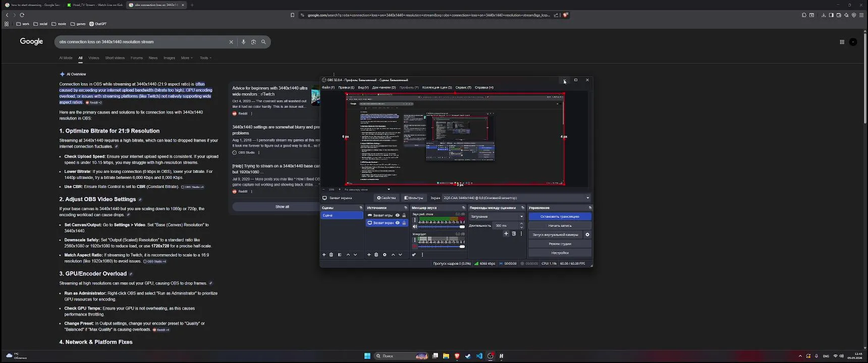Viewport: 868px width, 363px height.
Task: Undock the Sources panel
Action: coord(405,208)
